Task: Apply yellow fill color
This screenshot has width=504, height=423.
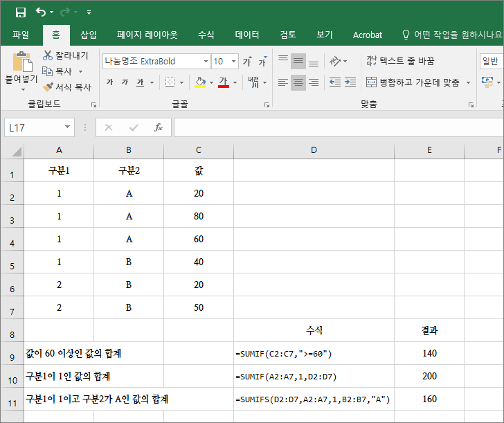Action: point(200,82)
